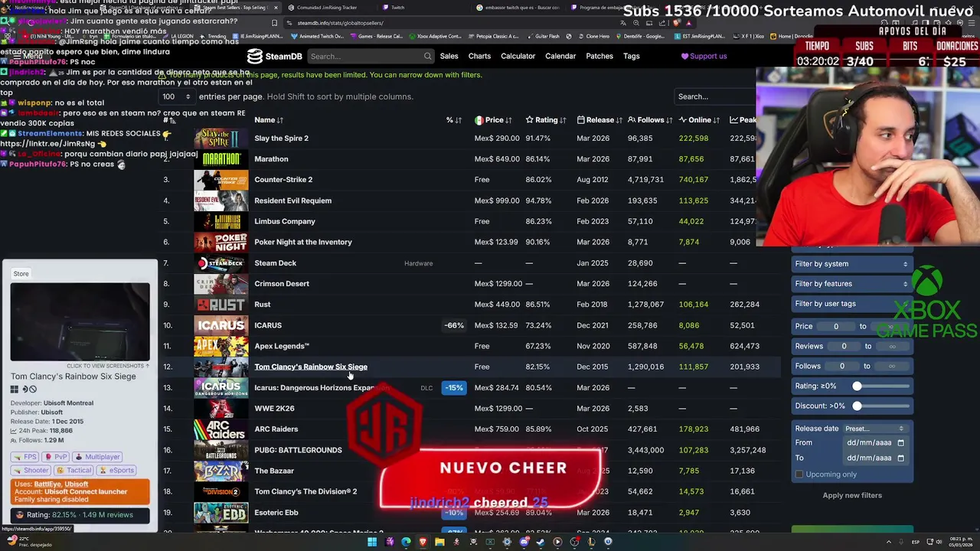The image size is (980, 551).
Task: Open the entries per page dropdown
Action: [178, 96]
